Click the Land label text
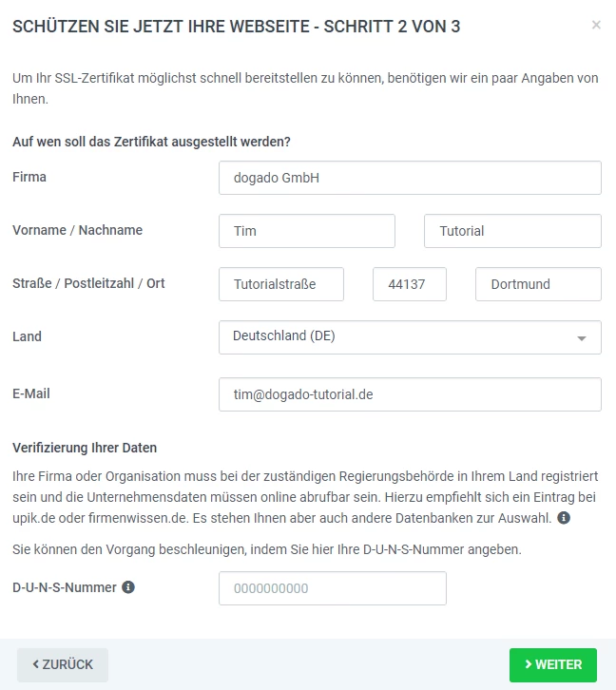The image size is (616, 690). click(28, 336)
